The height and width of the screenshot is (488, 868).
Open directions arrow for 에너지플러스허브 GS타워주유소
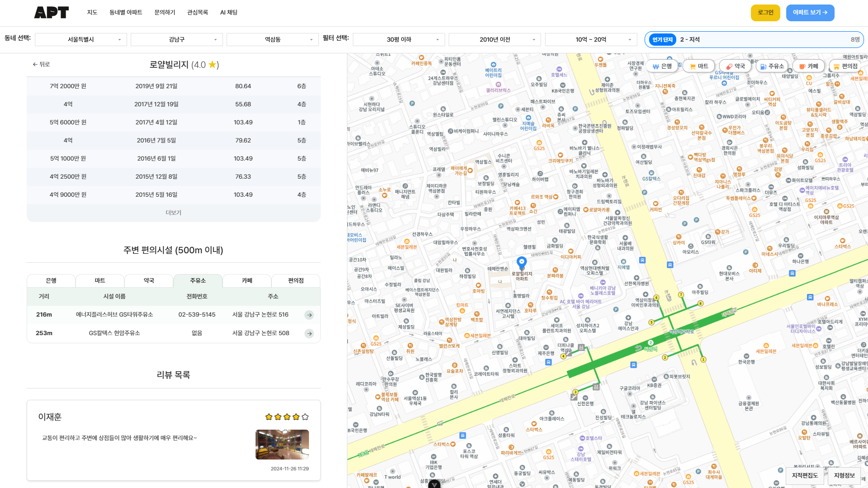[x=309, y=315]
